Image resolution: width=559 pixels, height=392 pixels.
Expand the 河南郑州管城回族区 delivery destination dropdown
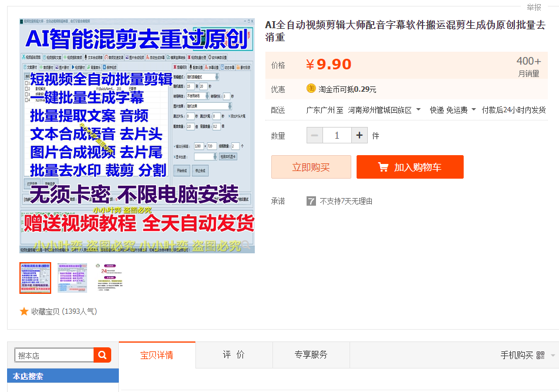coord(418,110)
